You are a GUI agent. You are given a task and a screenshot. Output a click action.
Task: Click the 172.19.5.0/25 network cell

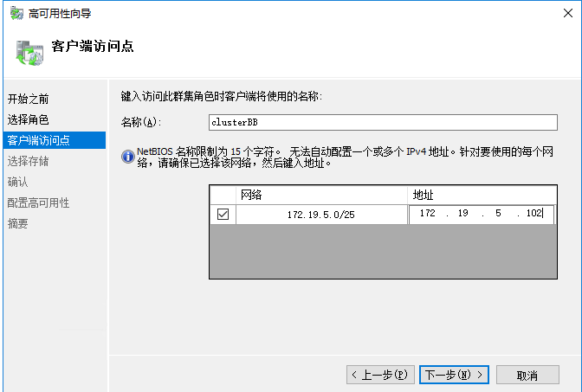(x=321, y=215)
